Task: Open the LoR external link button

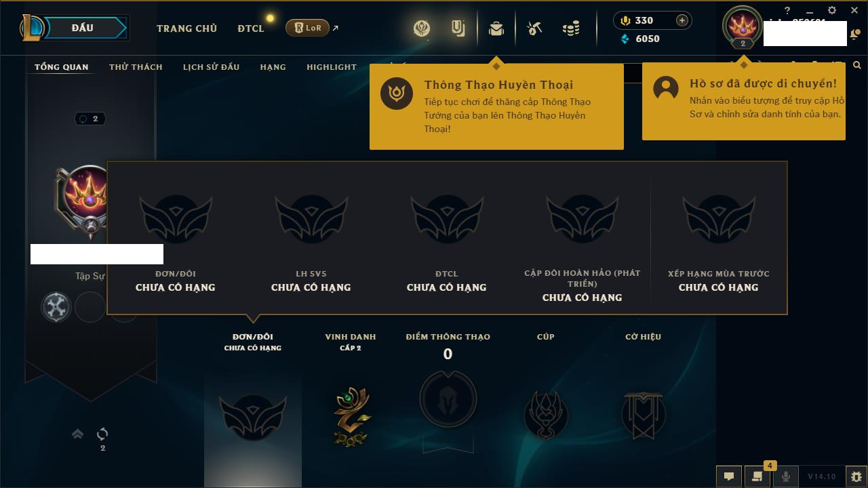Action: [x=312, y=28]
